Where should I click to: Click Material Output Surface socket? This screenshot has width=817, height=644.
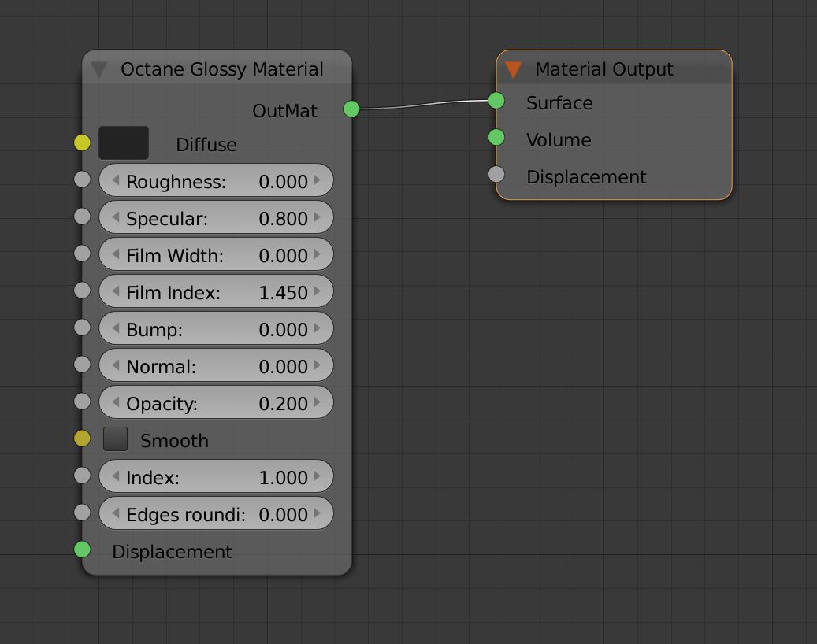[496, 101]
